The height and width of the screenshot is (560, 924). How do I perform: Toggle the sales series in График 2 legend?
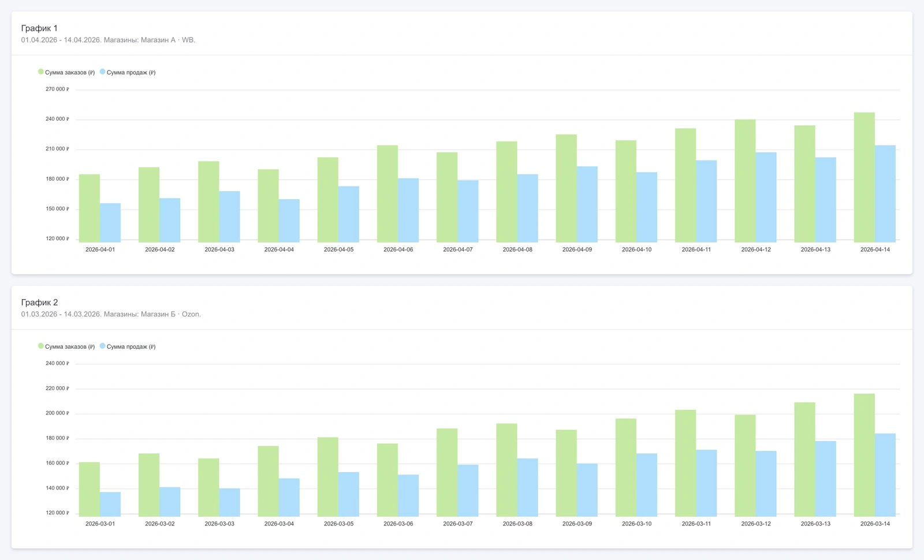point(128,346)
